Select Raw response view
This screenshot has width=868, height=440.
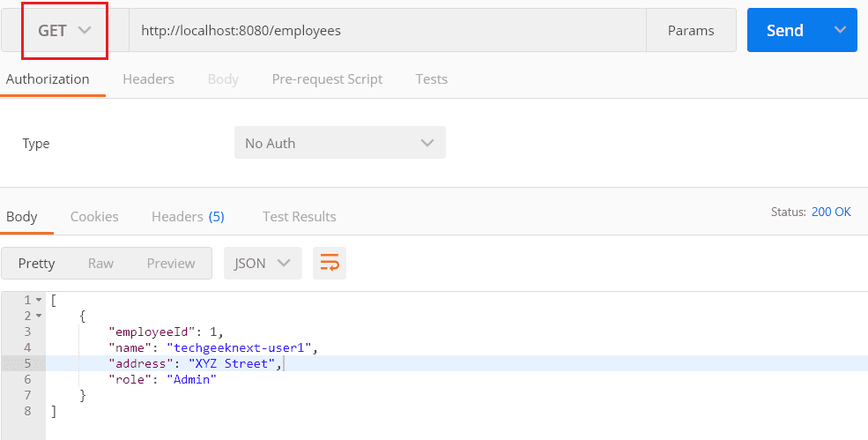100,264
